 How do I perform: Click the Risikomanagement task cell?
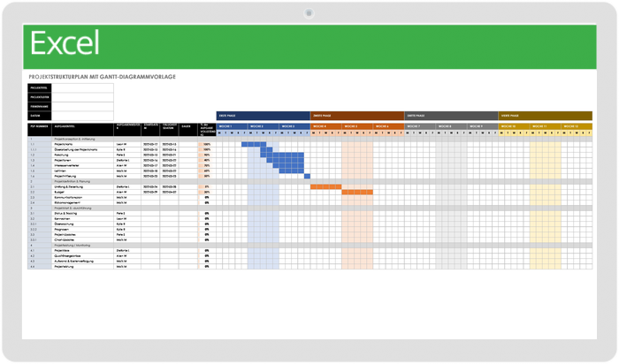pyautogui.click(x=82, y=202)
